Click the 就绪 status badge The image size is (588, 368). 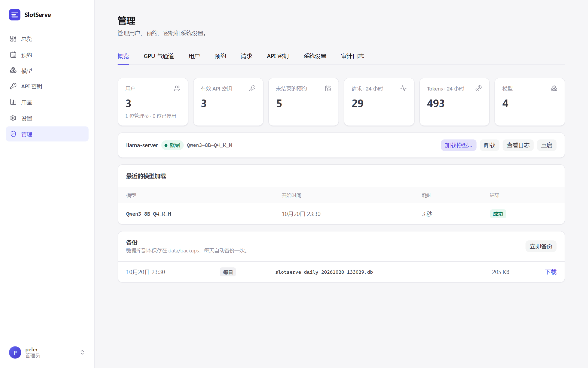pos(172,145)
